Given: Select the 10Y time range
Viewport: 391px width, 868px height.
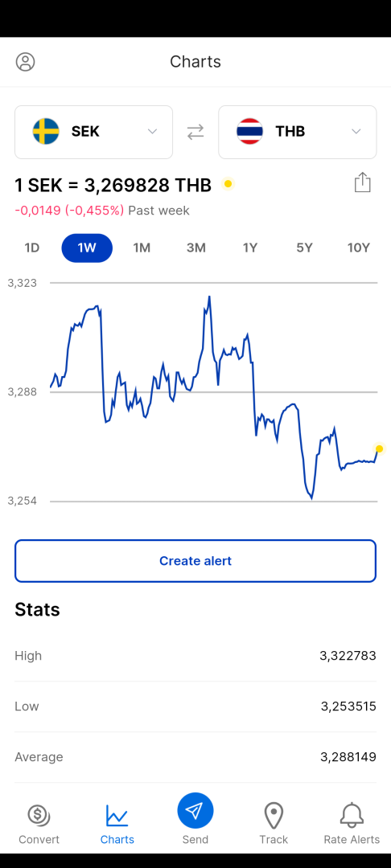Looking at the screenshot, I should [358, 248].
